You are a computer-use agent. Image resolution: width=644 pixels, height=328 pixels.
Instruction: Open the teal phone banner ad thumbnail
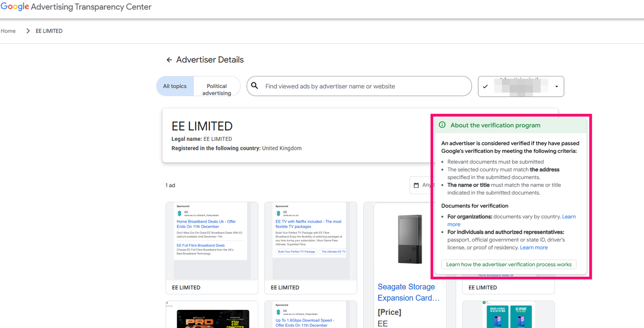[509, 315]
